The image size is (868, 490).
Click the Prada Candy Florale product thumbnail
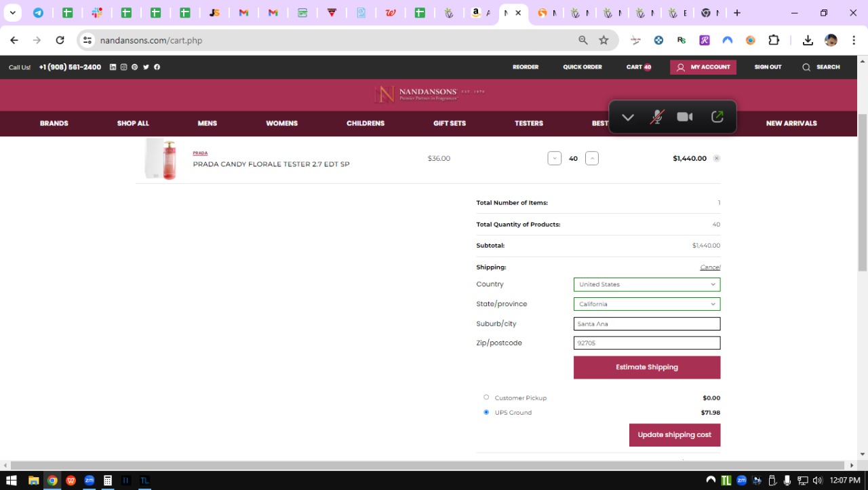(x=161, y=159)
